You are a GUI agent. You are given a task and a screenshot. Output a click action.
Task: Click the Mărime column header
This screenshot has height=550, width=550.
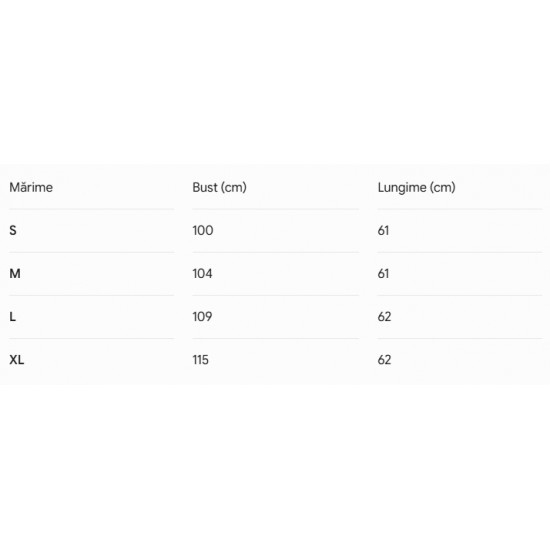coord(31,187)
